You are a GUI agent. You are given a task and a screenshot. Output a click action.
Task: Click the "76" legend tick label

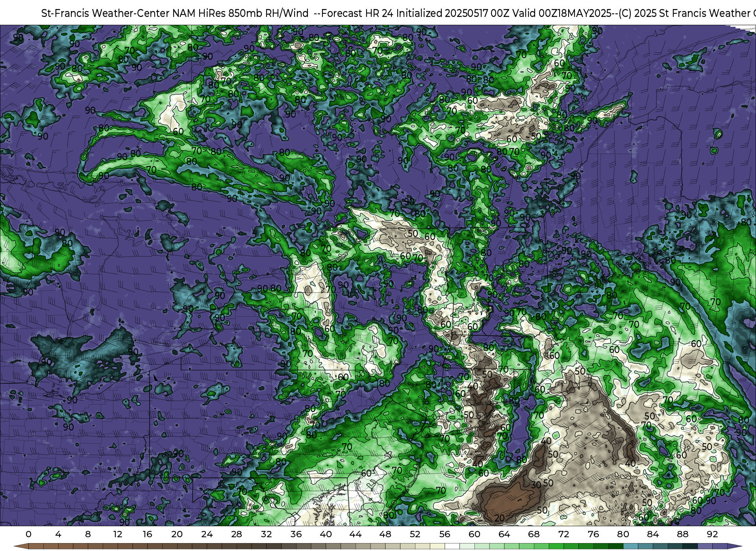coord(593,534)
